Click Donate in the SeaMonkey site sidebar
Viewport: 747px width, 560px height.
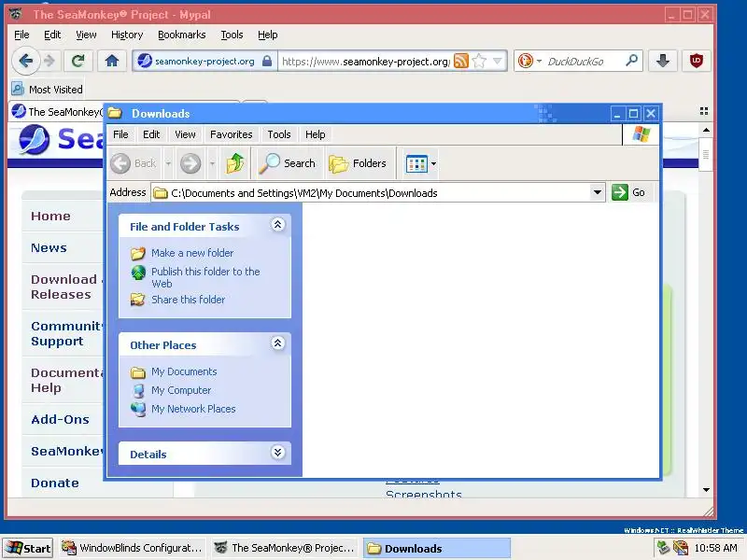point(55,483)
